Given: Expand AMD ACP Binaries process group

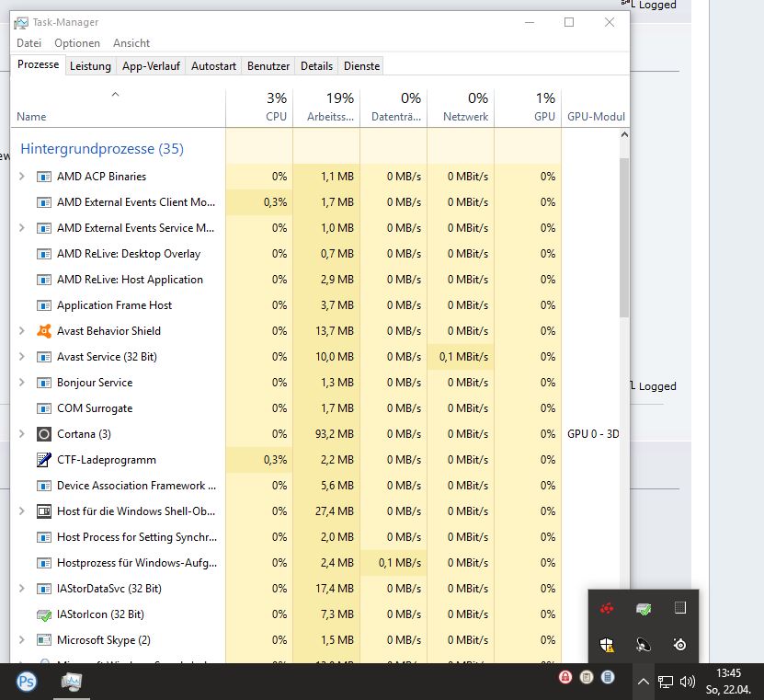Looking at the screenshot, I should coord(21,177).
